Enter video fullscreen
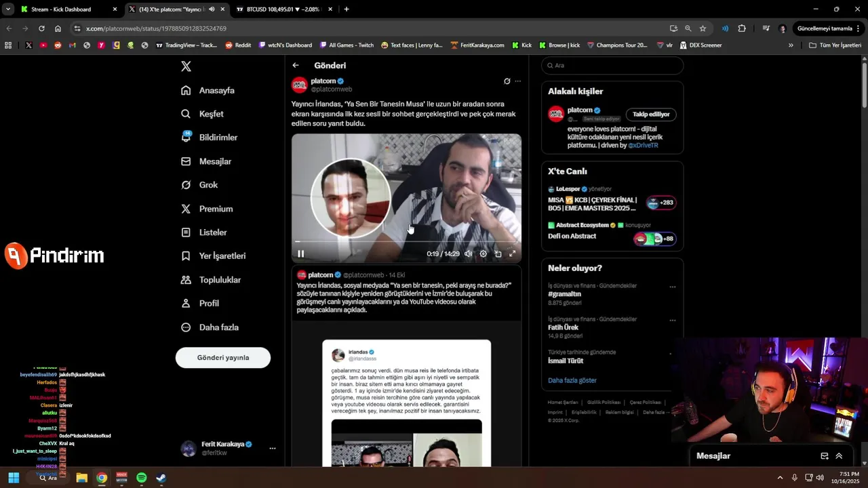Viewport: 868px width, 488px height. [x=513, y=254]
